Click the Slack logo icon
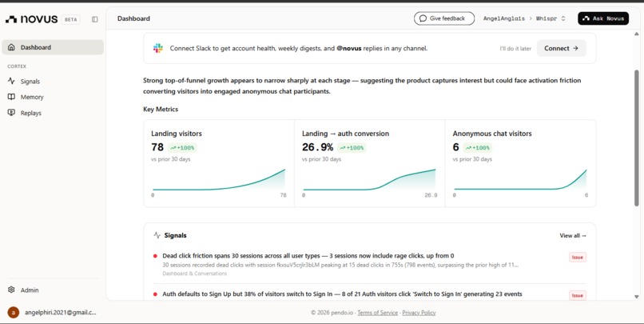Screen dimensions: 644x324 pos(158,48)
